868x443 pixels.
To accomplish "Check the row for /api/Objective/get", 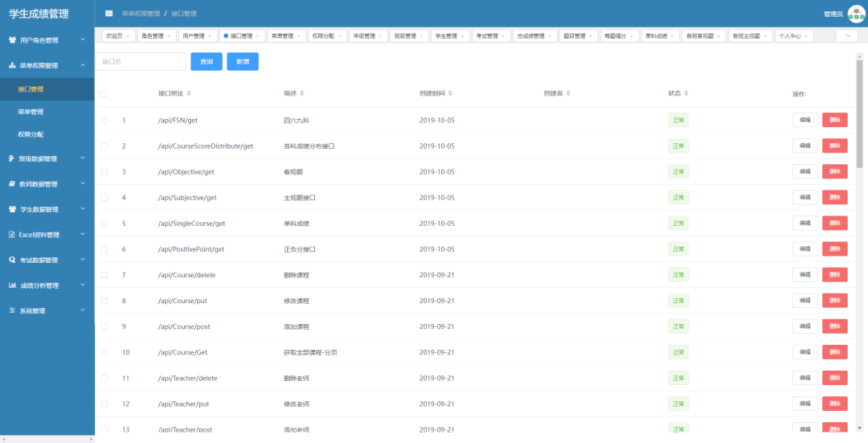I will pyautogui.click(x=104, y=172).
